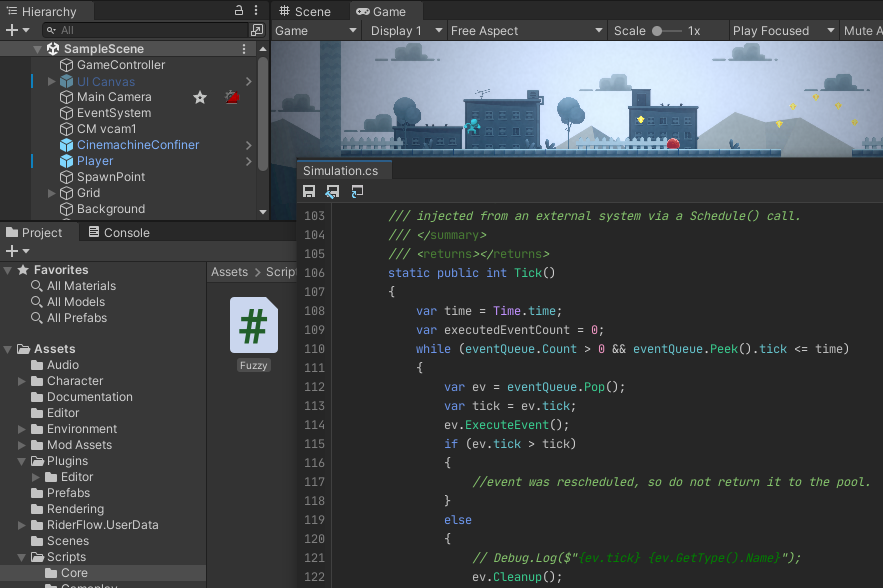The image size is (883, 588).
Task: Click the second save icon with arrow
Action: (x=332, y=191)
